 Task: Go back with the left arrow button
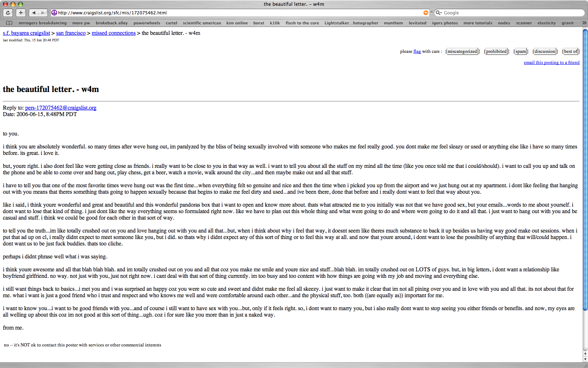pyautogui.click(x=33, y=13)
